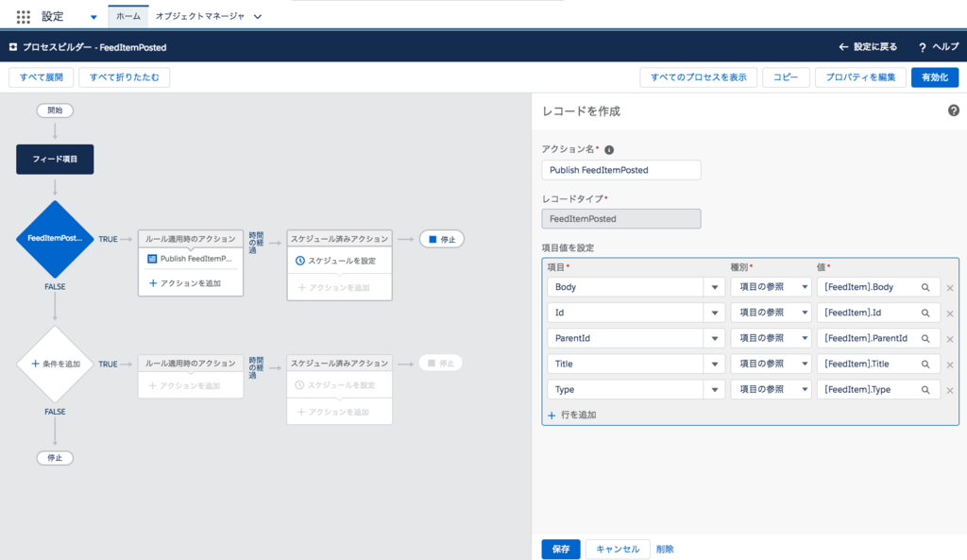The height and width of the screenshot is (560, 967).
Task: Click the コピー button
Action: (786, 77)
